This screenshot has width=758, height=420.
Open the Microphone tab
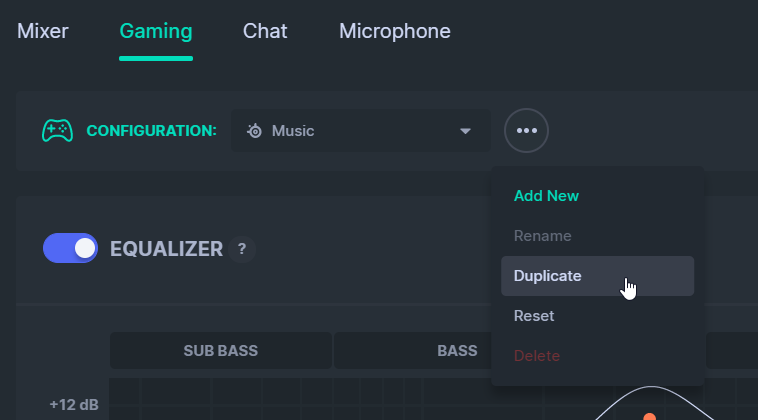point(394,31)
